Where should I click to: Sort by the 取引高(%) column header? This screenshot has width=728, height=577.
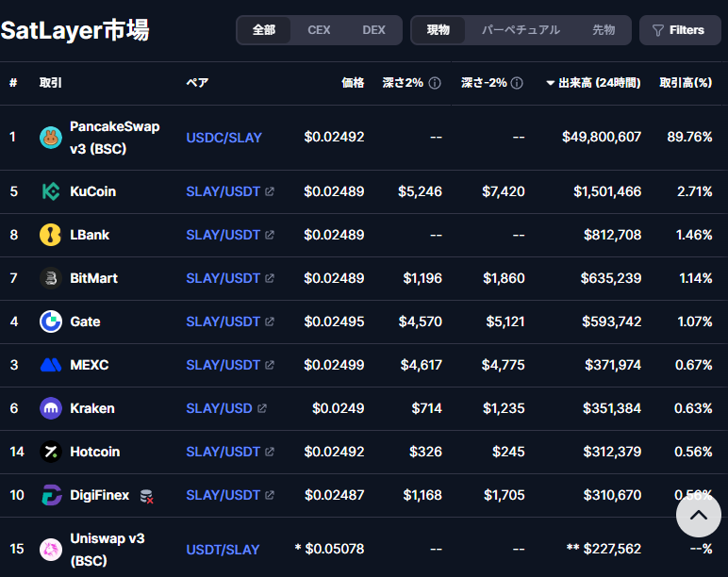[x=686, y=83]
